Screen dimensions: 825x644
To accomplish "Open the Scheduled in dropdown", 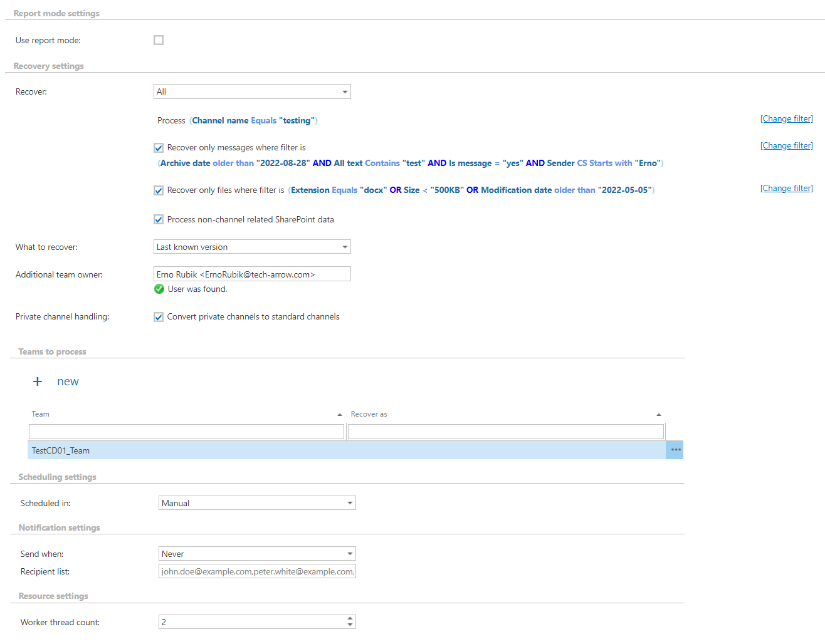I will coord(257,503).
